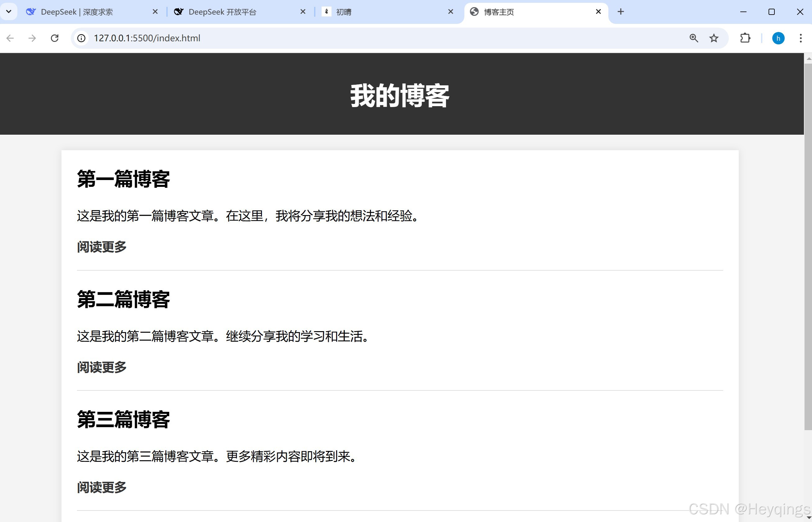The image size is (812, 522).
Task: Open 阅读更多 under 第一篇博客
Action: [x=102, y=247]
